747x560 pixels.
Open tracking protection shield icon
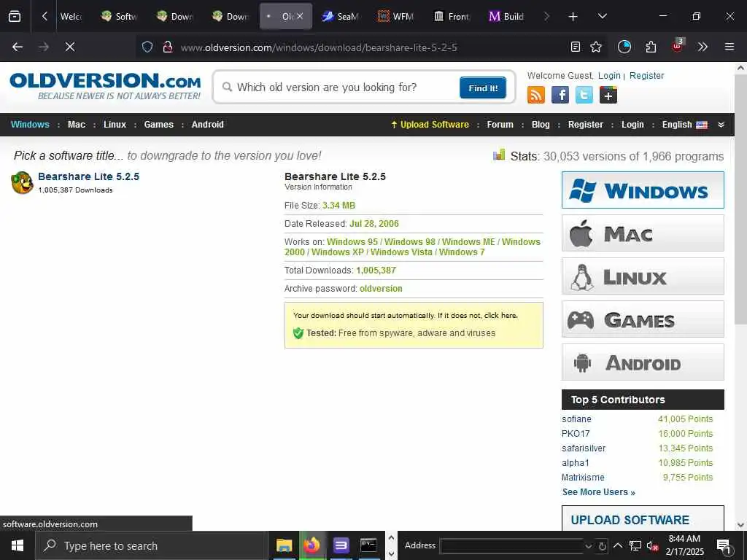[147, 47]
